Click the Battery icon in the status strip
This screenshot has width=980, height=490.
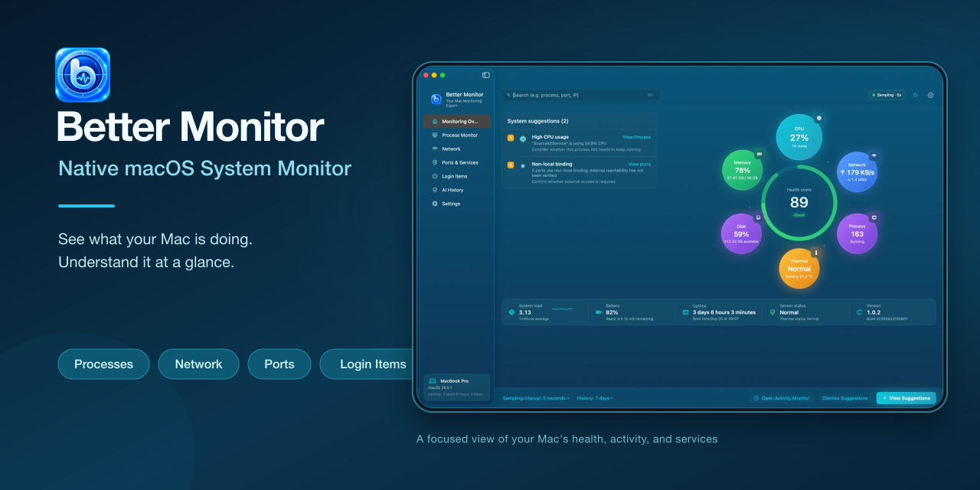click(599, 312)
